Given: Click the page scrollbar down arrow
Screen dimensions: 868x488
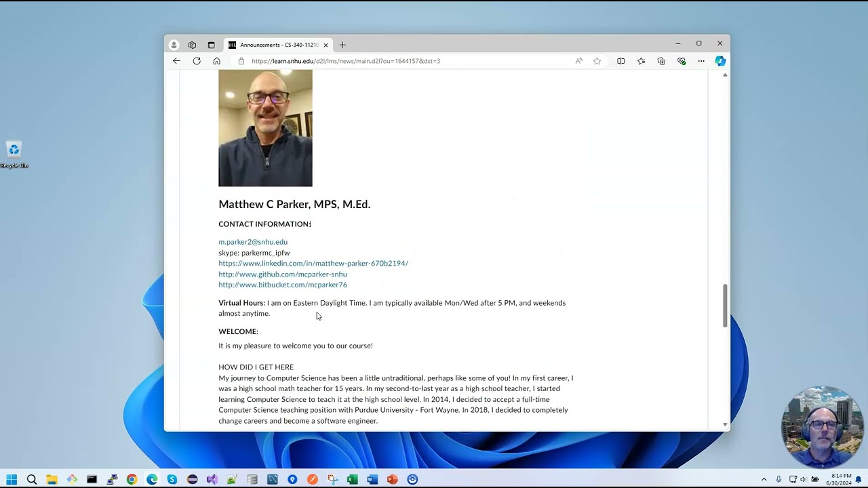Looking at the screenshot, I should point(725,424).
